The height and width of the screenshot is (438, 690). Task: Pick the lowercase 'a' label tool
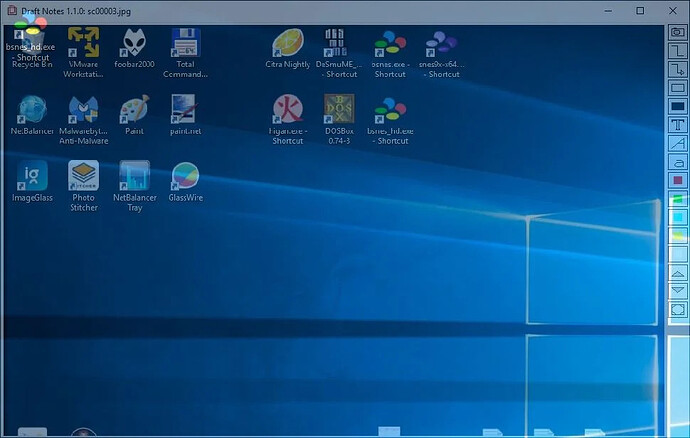point(678,161)
